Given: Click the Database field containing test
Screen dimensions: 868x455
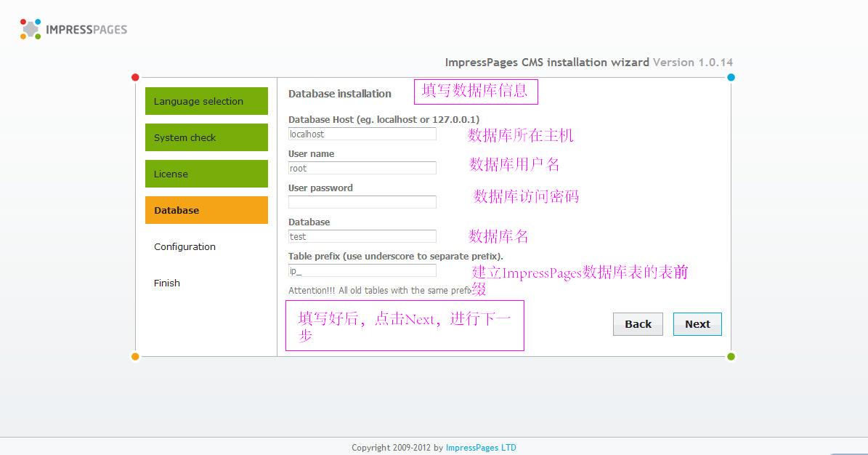Looking at the screenshot, I should (362, 237).
